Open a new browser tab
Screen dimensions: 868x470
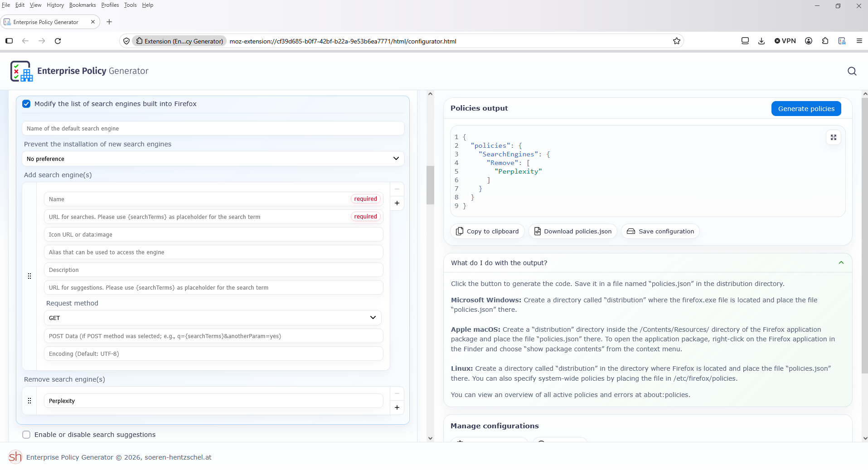click(x=109, y=22)
